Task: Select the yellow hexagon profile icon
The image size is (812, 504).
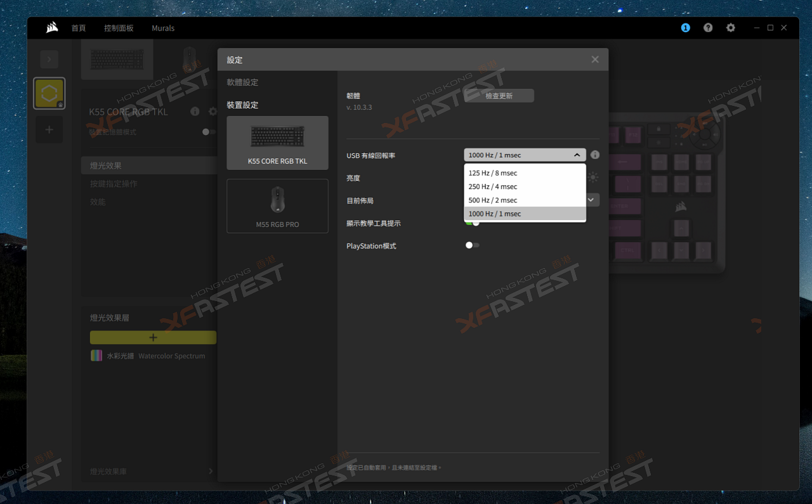Action: tap(49, 94)
